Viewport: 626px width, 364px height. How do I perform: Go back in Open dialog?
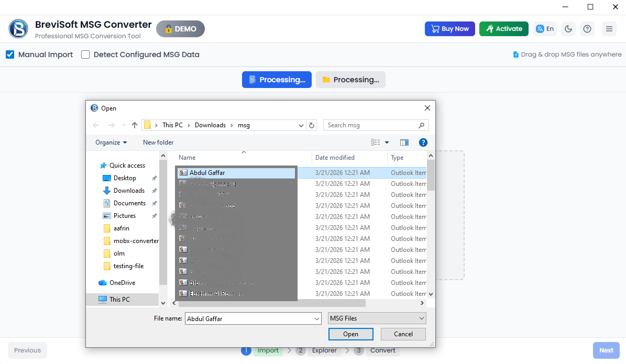pyautogui.click(x=96, y=125)
